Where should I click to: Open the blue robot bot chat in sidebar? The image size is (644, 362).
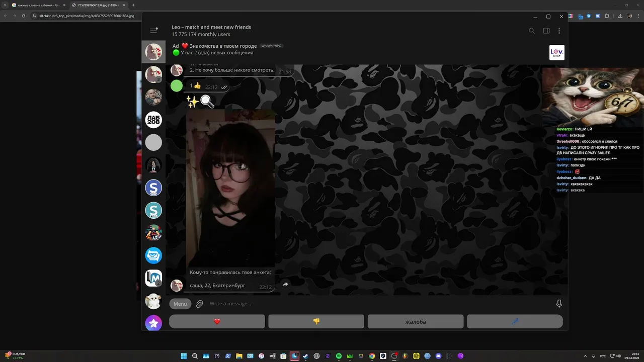153,255
